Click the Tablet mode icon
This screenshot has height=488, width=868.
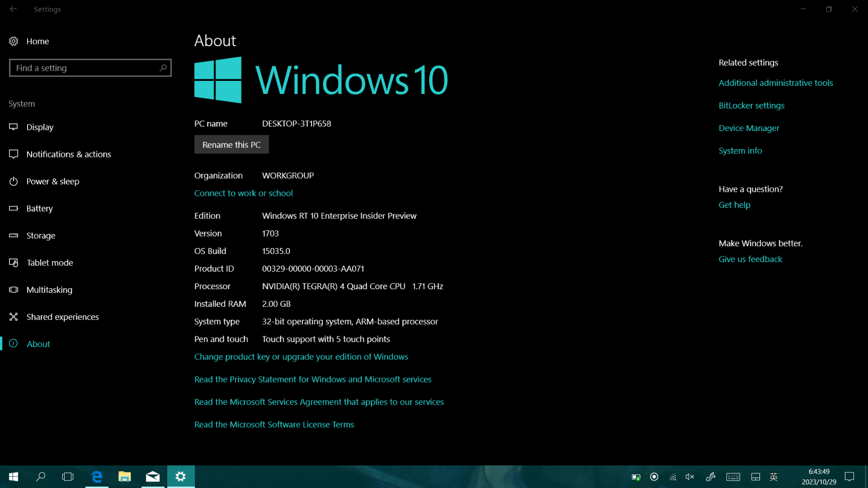14,263
